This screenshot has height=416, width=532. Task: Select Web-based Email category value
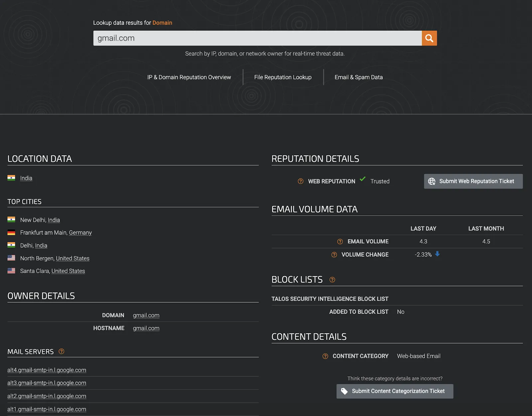pyautogui.click(x=419, y=356)
